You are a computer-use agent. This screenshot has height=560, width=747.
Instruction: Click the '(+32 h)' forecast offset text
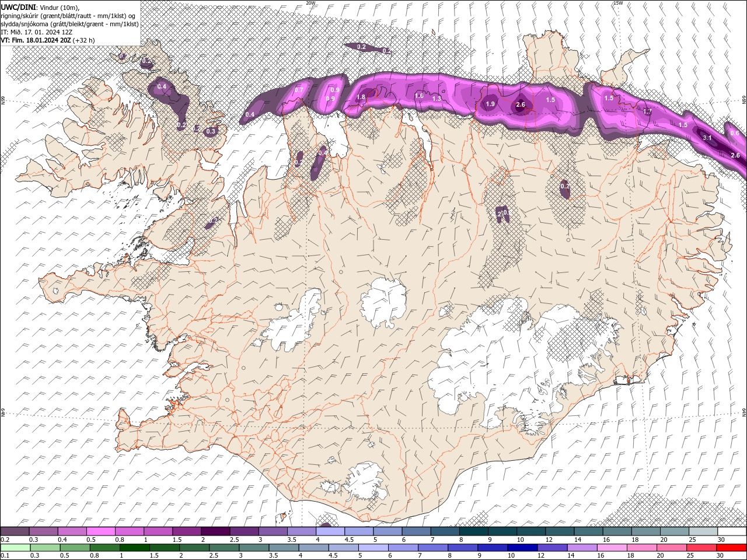(x=84, y=40)
